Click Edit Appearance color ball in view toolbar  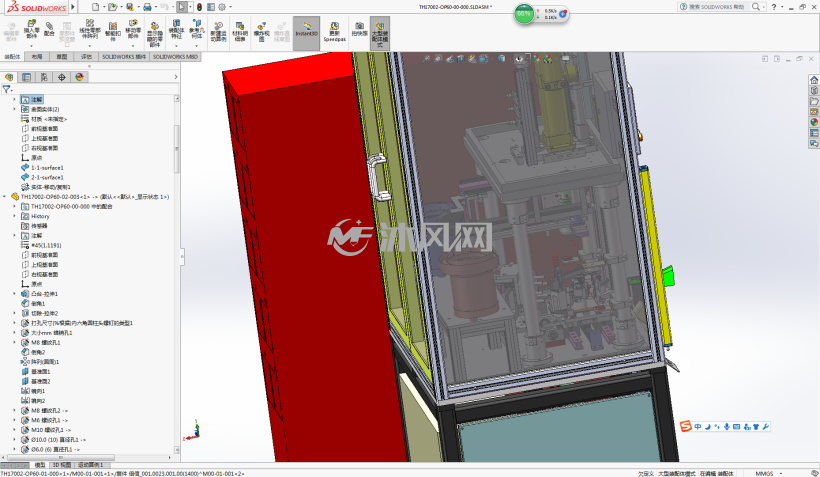click(536, 59)
